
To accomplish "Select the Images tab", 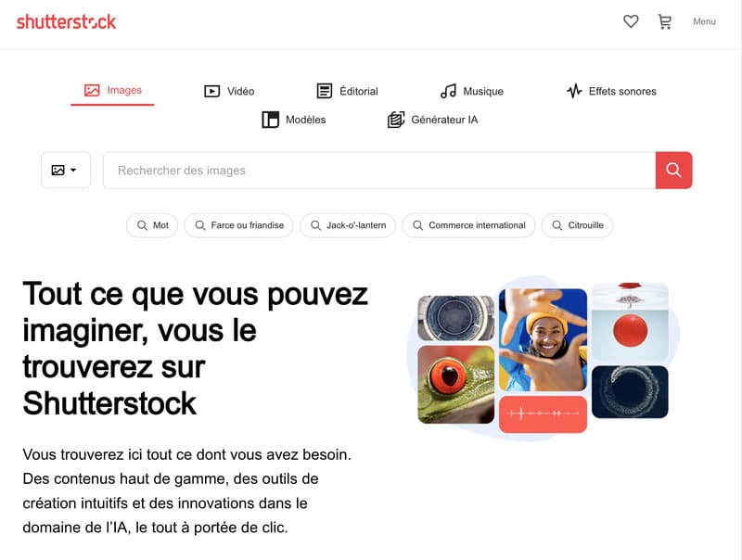I will pos(112,90).
